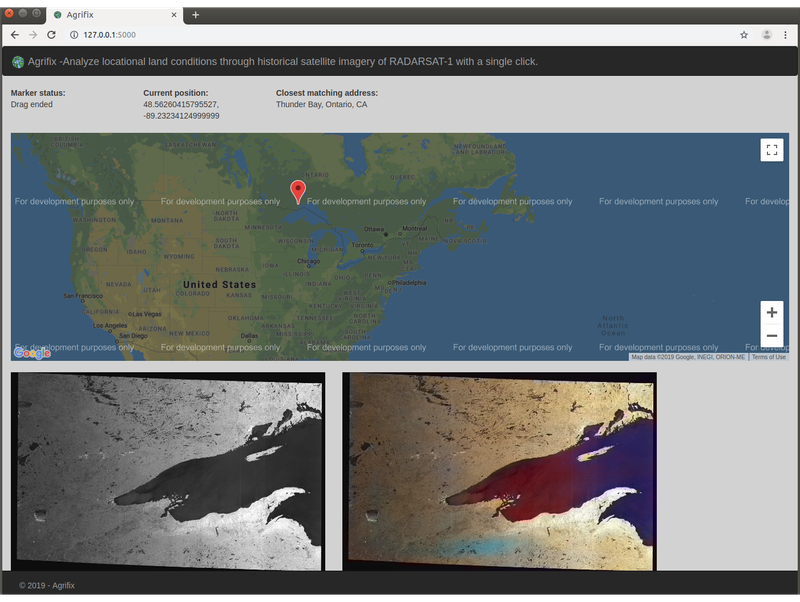Open the Chrome three-dot menu

(787, 34)
